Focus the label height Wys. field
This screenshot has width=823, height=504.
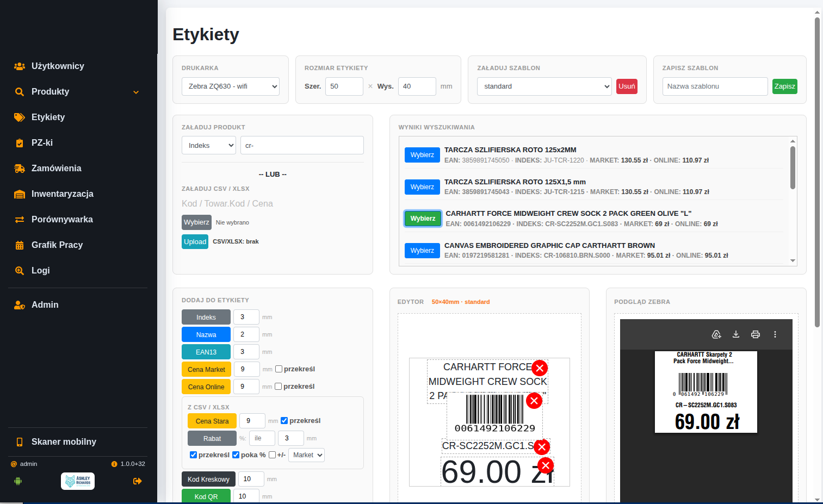417,86
